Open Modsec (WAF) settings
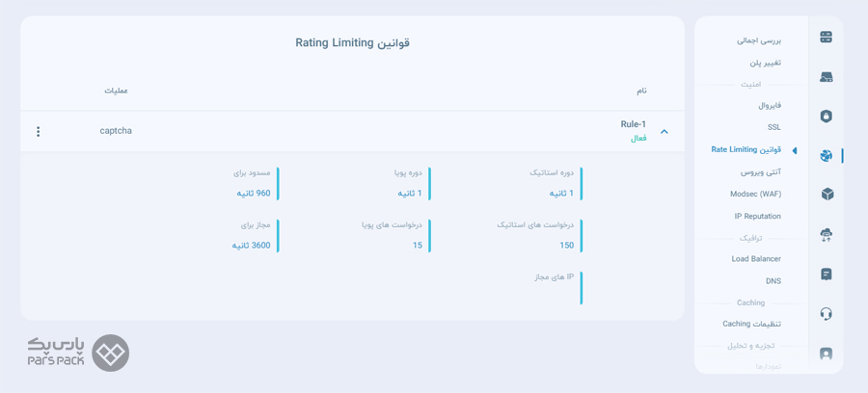The height and width of the screenshot is (393, 868). tap(755, 194)
